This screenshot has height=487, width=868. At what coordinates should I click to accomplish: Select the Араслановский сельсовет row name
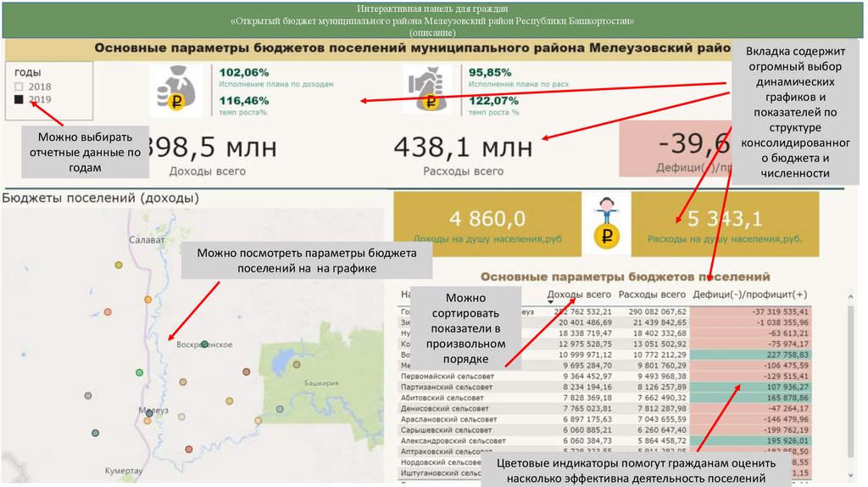coord(448,419)
